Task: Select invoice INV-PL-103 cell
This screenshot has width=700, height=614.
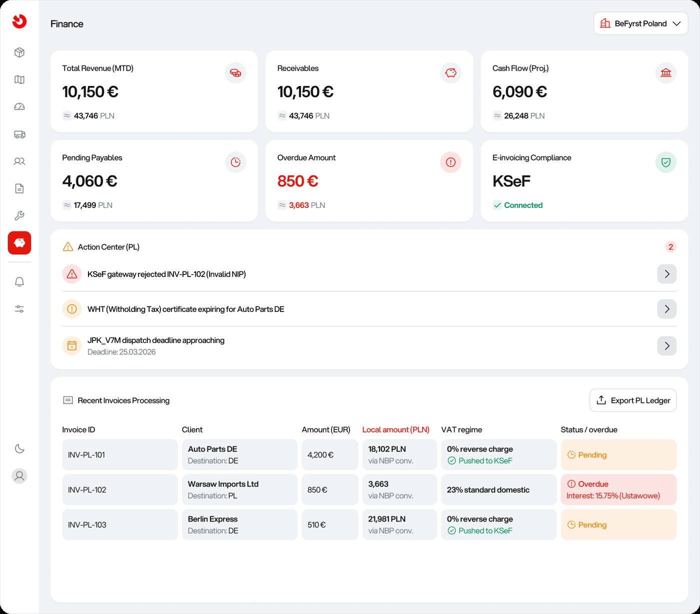Action: [120, 525]
